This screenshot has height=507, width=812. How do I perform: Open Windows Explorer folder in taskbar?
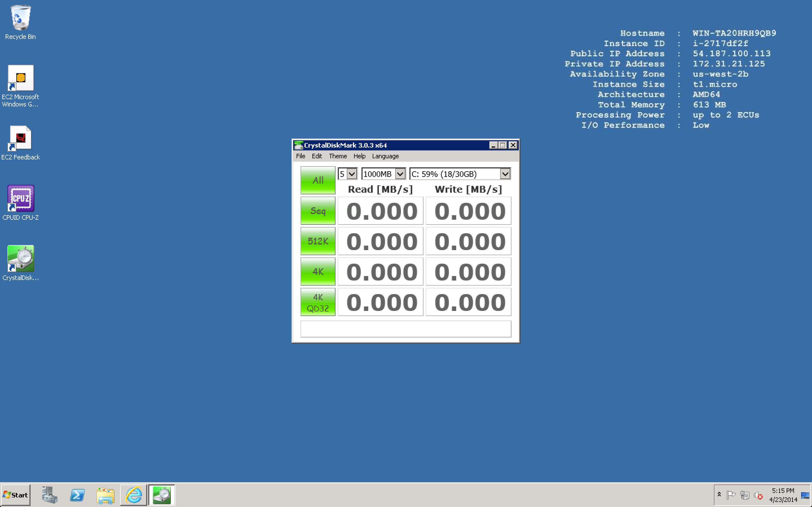click(x=105, y=495)
